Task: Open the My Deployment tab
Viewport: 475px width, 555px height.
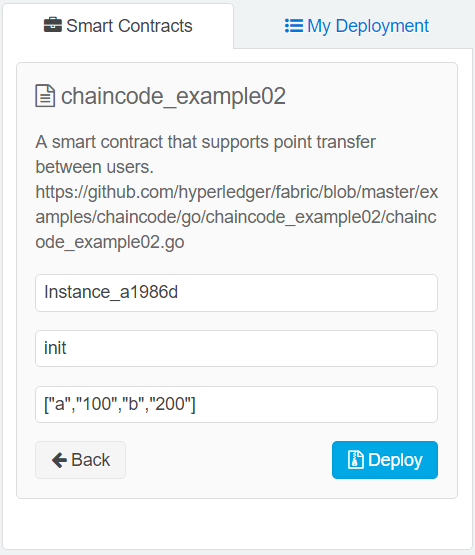Action: pyautogui.click(x=357, y=26)
